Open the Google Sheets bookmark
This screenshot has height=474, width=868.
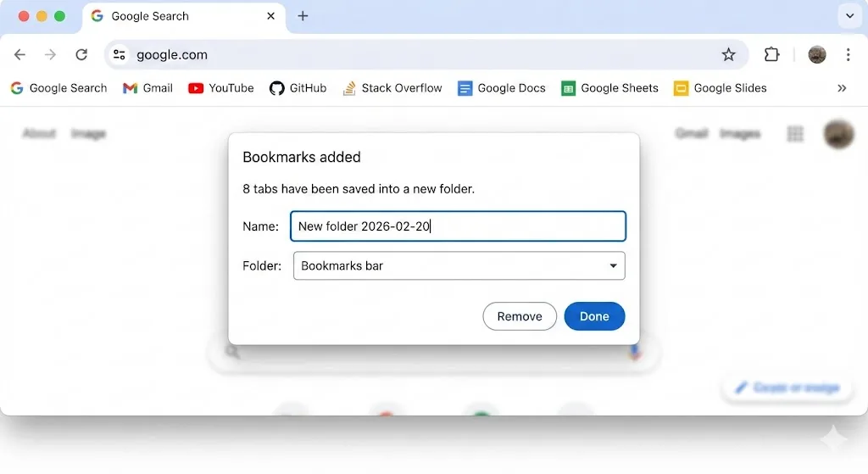pyautogui.click(x=610, y=88)
